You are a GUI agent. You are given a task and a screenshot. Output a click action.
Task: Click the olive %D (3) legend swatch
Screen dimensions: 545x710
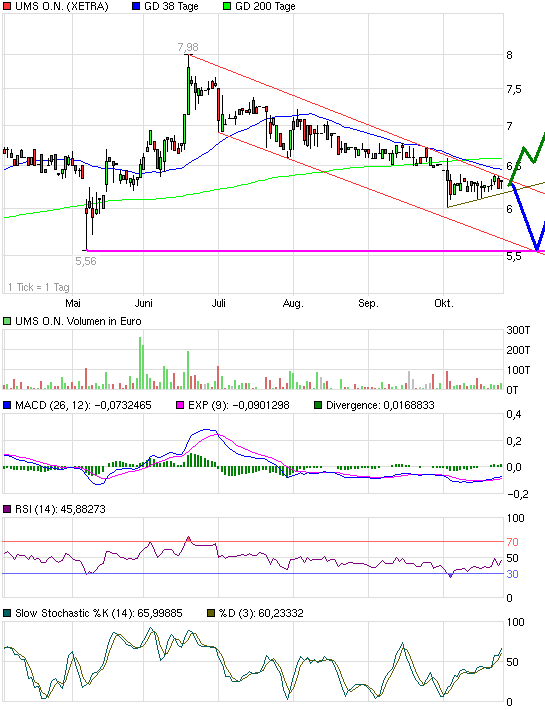pyautogui.click(x=211, y=614)
